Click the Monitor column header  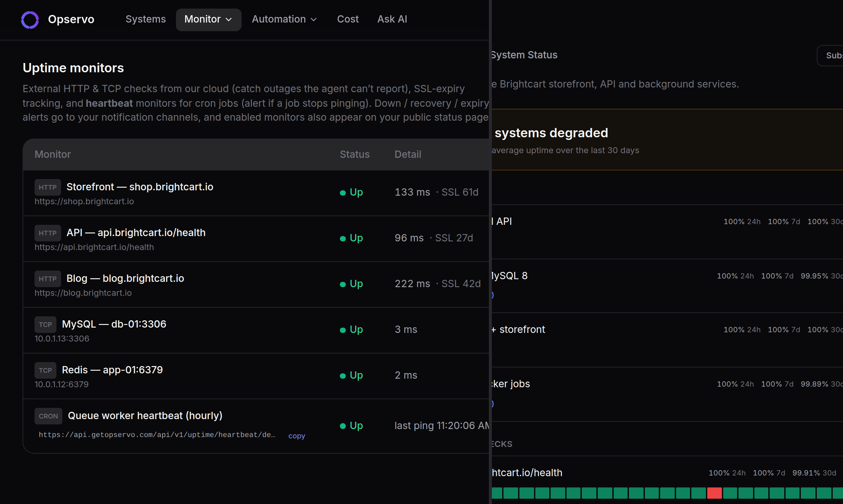[53, 154]
